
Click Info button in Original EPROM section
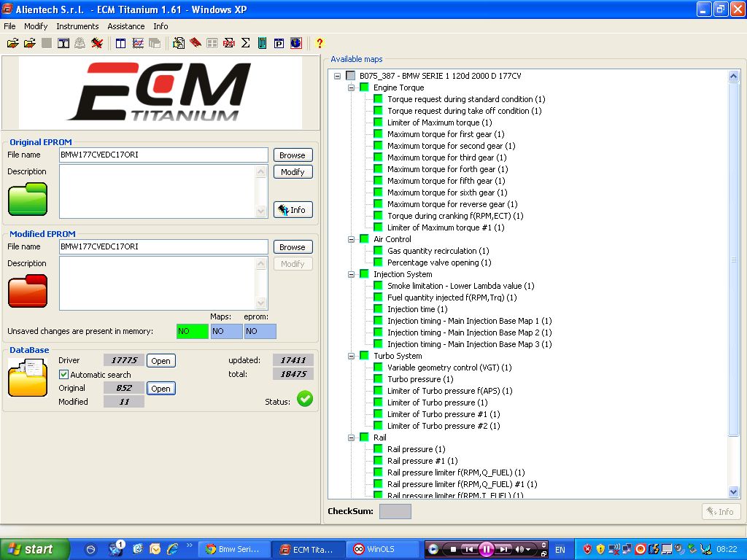click(x=293, y=209)
